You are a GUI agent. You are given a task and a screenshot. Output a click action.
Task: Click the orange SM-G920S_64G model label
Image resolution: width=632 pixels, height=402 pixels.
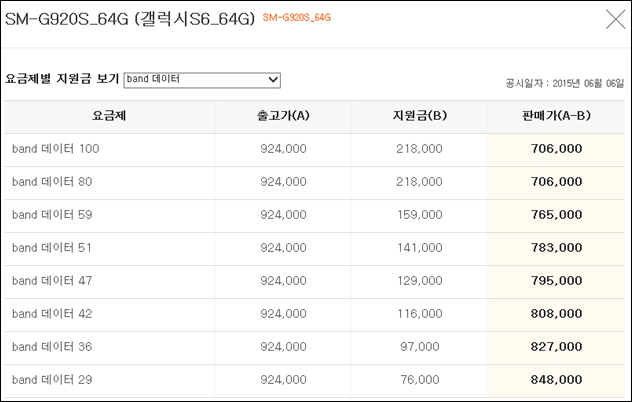point(297,18)
